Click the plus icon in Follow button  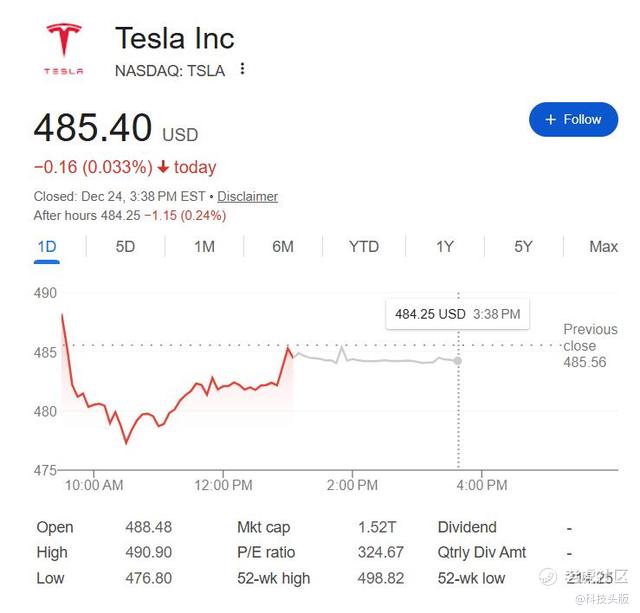[x=550, y=120]
